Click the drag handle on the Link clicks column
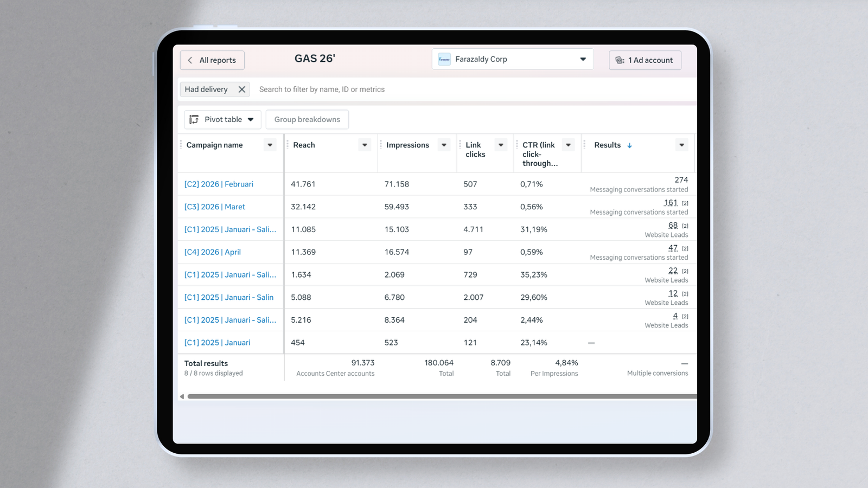This screenshot has width=868, height=488. [x=460, y=145]
